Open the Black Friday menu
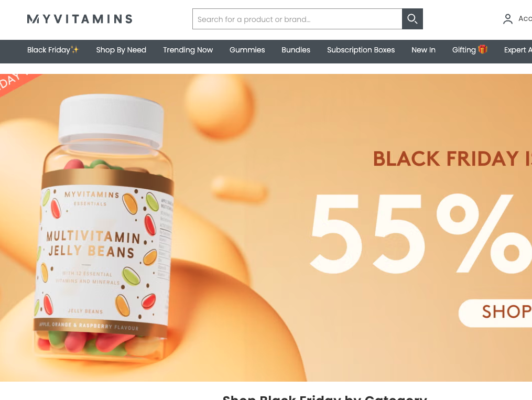 click(x=53, y=50)
